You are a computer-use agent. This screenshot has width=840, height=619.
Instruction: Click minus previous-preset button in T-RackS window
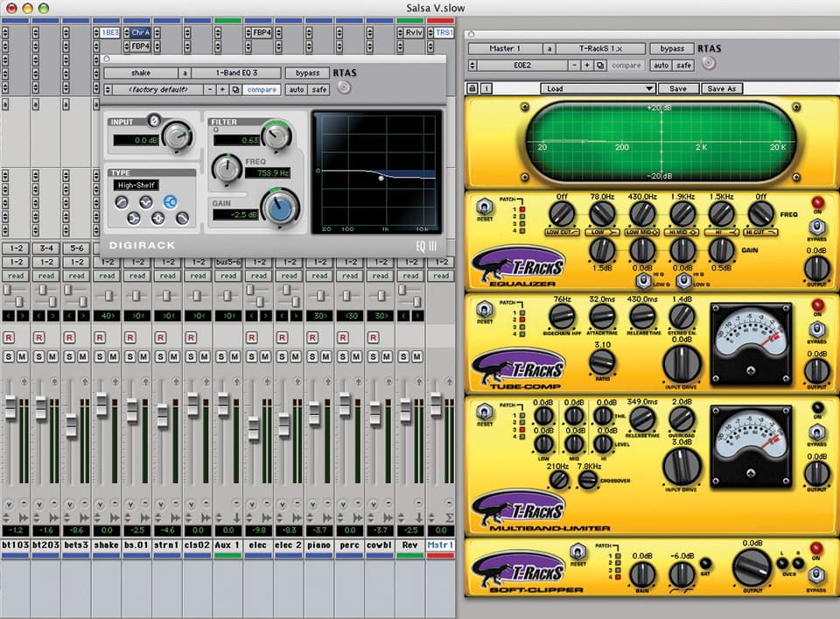tap(574, 65)
